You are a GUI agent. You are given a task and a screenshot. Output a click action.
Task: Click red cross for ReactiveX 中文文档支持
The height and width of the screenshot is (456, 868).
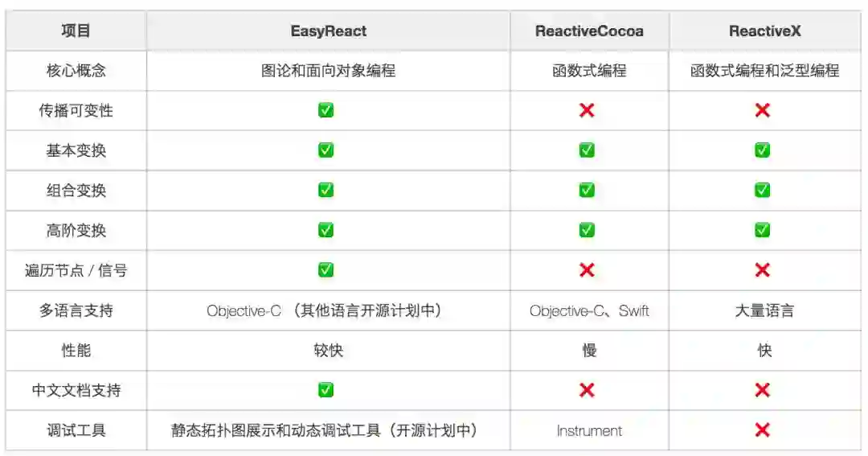point(763,390)
